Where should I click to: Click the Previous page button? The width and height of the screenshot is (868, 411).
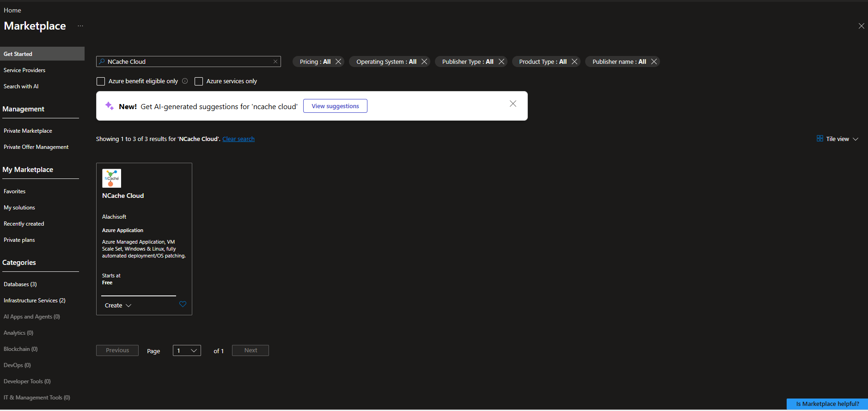point(117,350)
